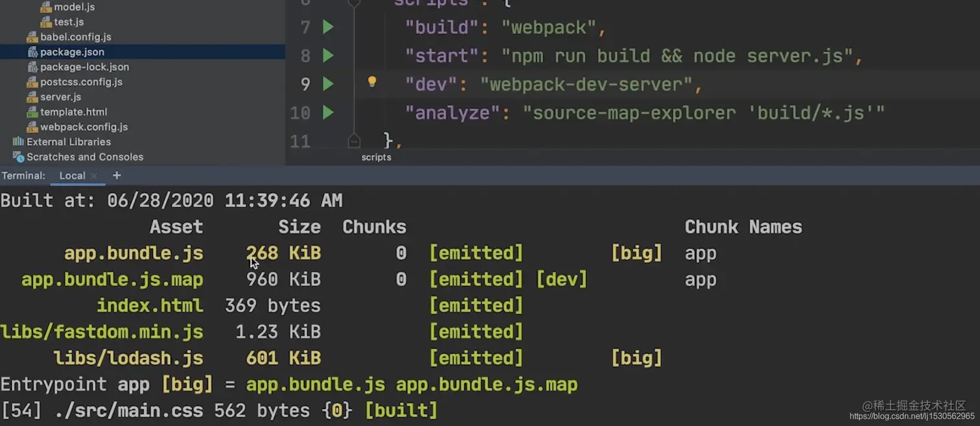Open server.js in project tree
The height and width of the screenshot is (426, 980).
(x=60, y=97)
